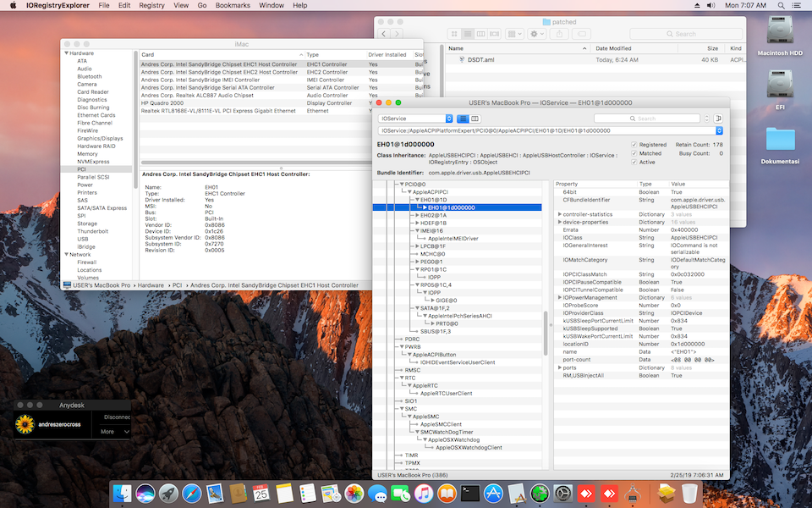Open System Preferences from the Dock
This screenshot has width=812, height=508.
click(563, 494)
